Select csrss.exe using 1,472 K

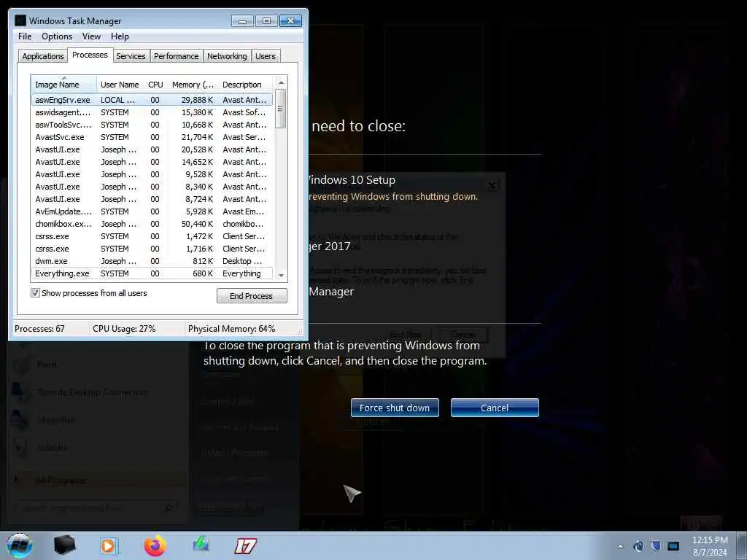[152, 236]
